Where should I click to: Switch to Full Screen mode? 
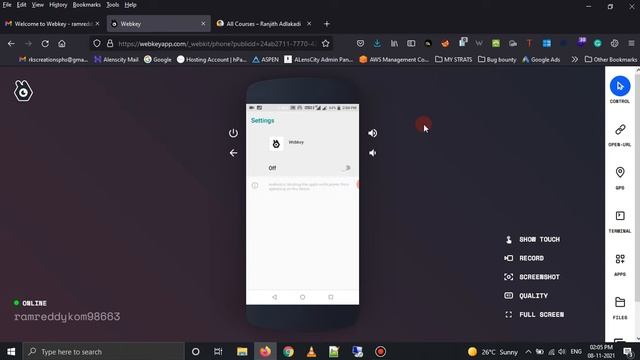[x=534, y=315]
